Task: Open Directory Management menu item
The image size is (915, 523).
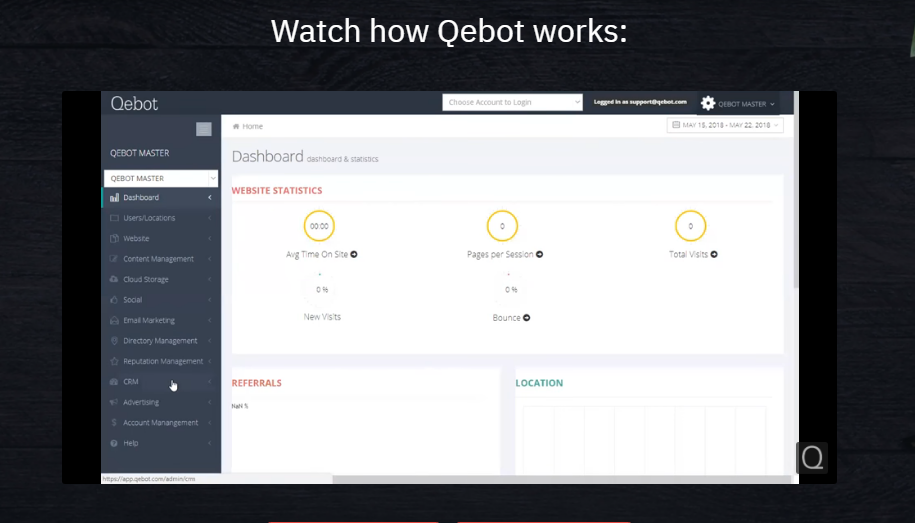Action: [x=160, y=341]
